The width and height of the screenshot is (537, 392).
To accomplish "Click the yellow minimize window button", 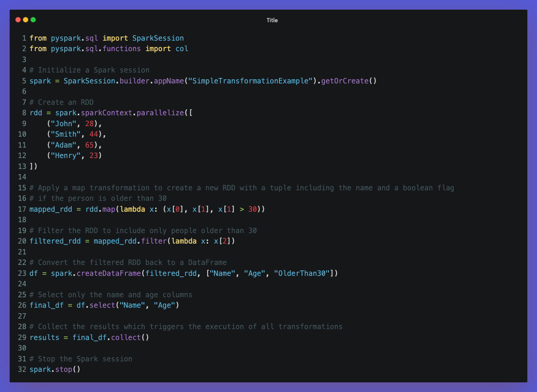I will [x=26, y=20].
